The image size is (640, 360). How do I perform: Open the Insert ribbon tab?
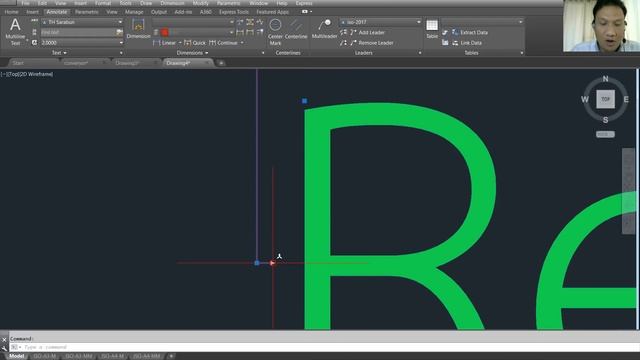pyautogui.click(x=32, y=12)
